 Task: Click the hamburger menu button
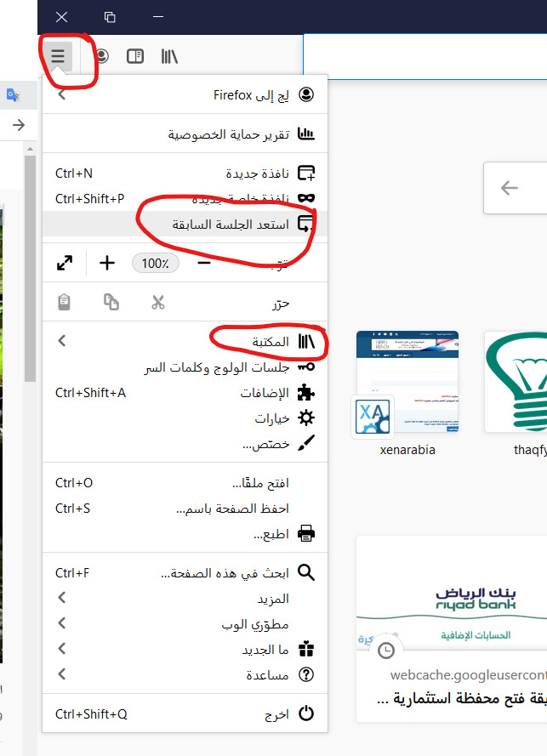58,57
